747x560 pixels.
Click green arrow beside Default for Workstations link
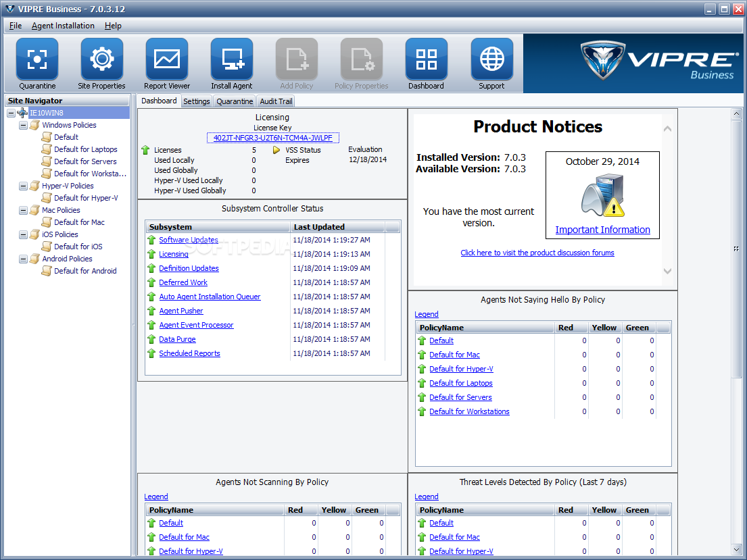click(x=422, y=411)
